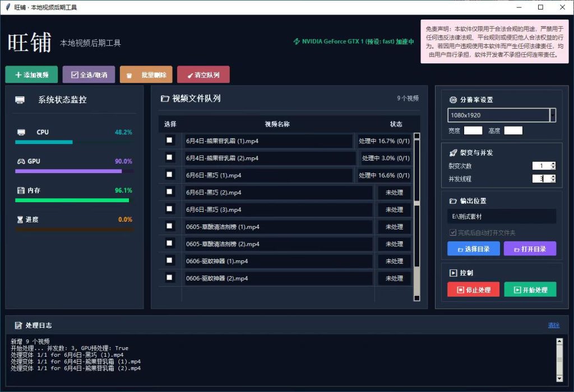
Task: Increase 并发线程 with up arrow
Action: [x=553, y=176]
